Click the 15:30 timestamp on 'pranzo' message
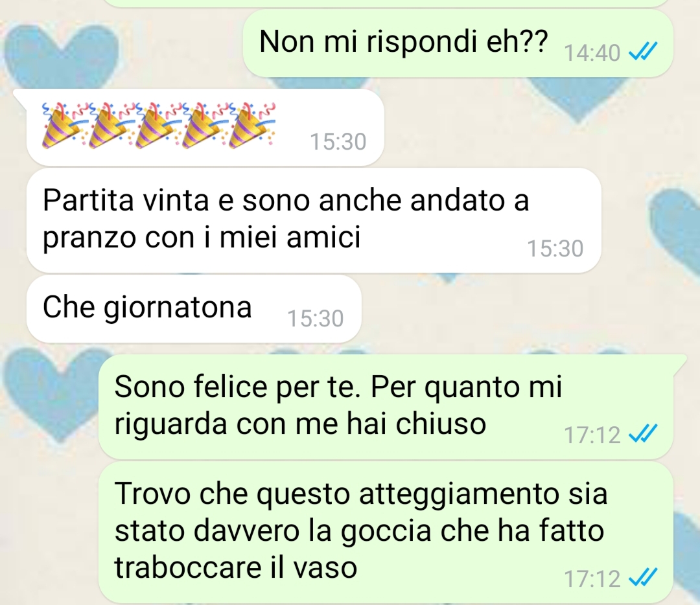This screenshot has height=605, width=700. (x=555, y=249)
